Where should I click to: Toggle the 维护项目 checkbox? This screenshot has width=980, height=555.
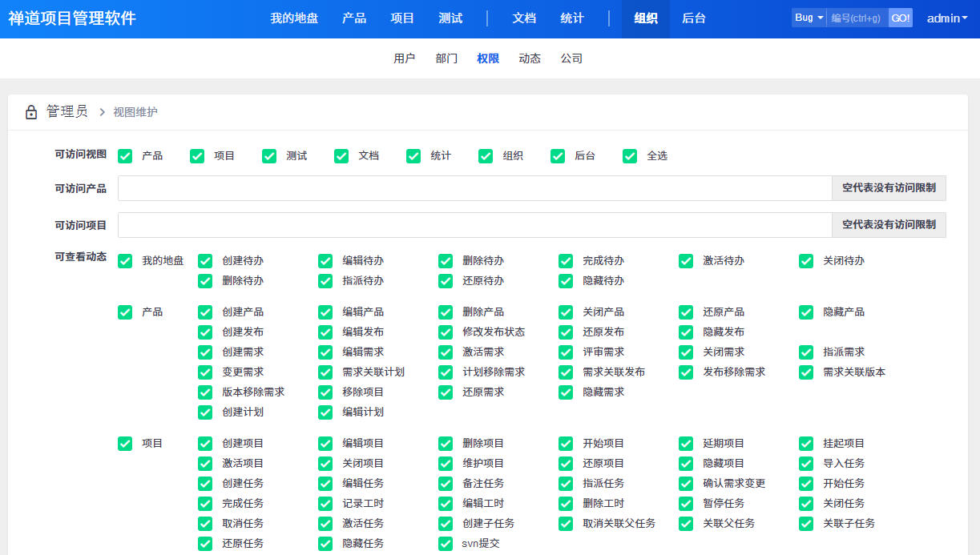click(446, 464)
